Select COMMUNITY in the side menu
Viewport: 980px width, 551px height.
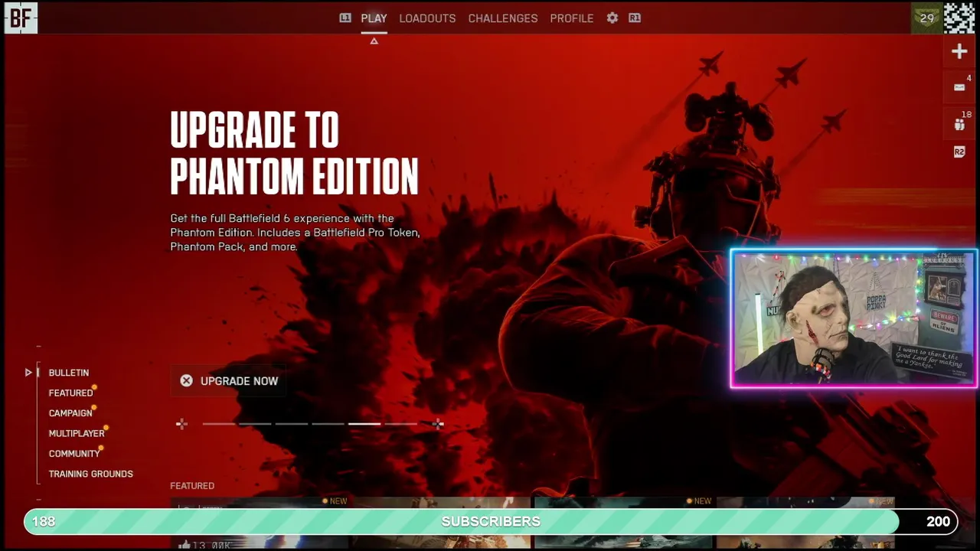[x=74, y=454]
